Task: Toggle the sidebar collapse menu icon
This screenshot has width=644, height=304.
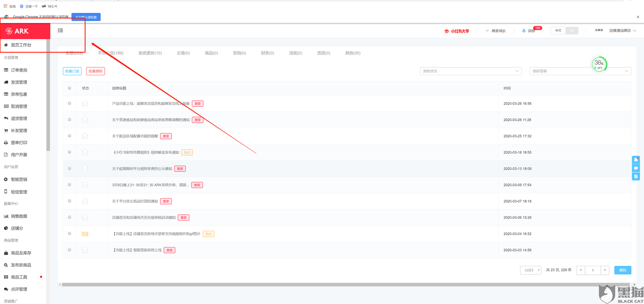Action: click(x=60, y=31)
